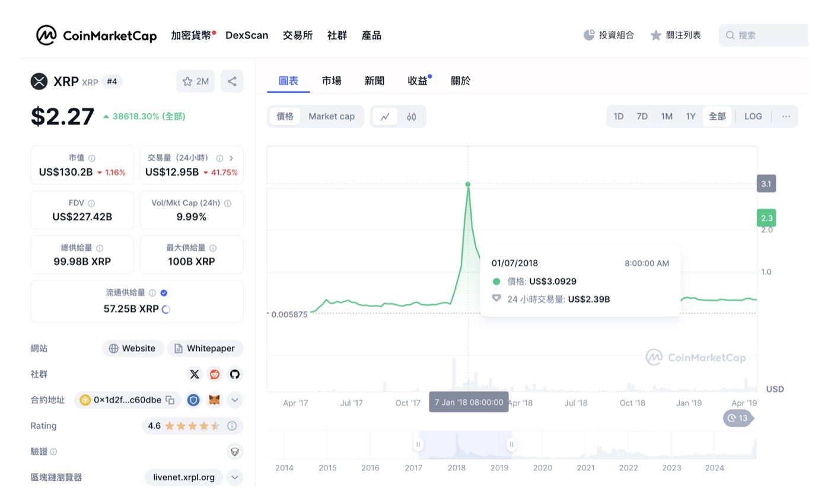The height and width of the screenshot is (504, 828).
Task: Set chart range to 1D
Action: click(x=619, y=116)
